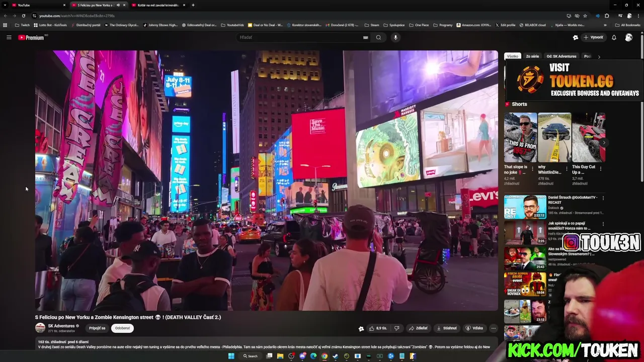Open SK Adventures channel name link
This screenshot has width=644, height=362.
(61, 326)
